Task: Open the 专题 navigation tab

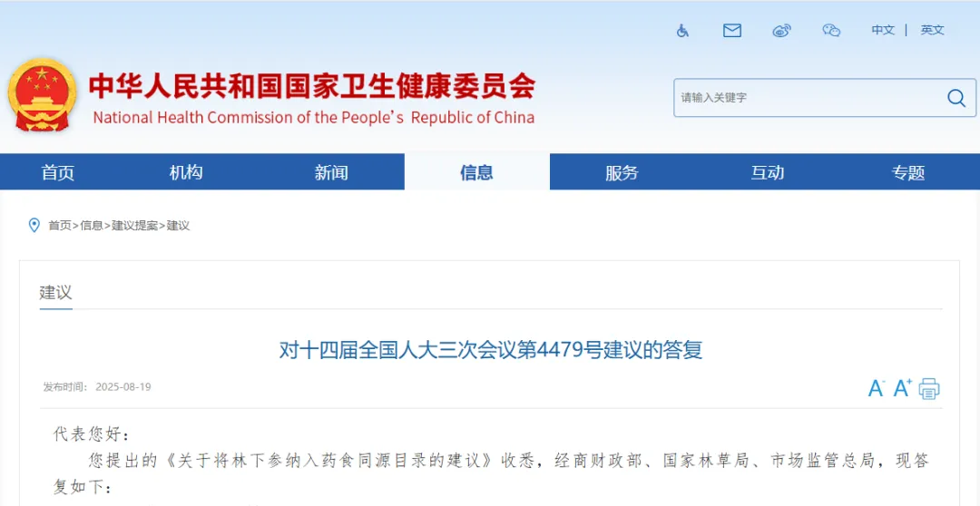Action: click(x=907, y=172)
